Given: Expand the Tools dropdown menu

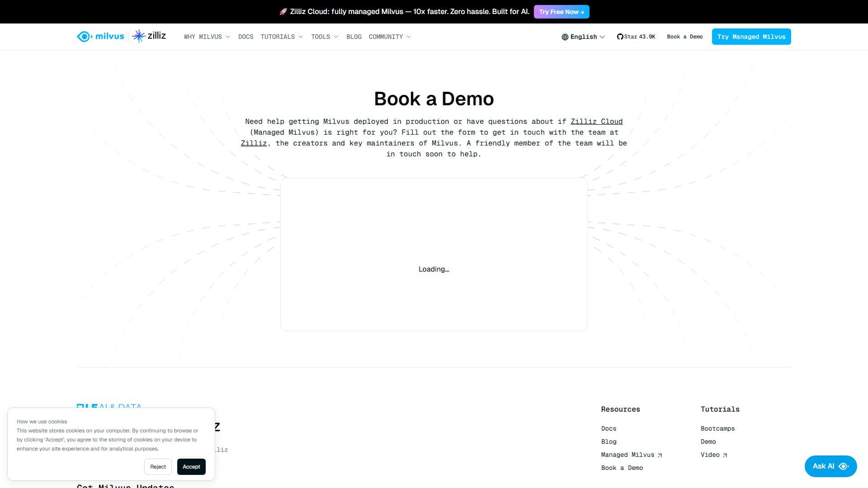Looking at the screenshot, I should click(325, 37).
